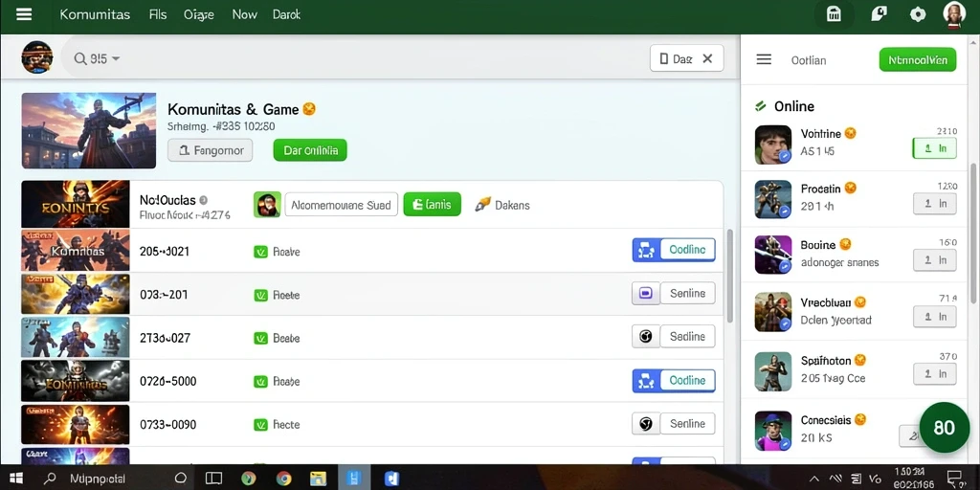
Task: Click the green Dar onlinia button
Action: [310, 150]
